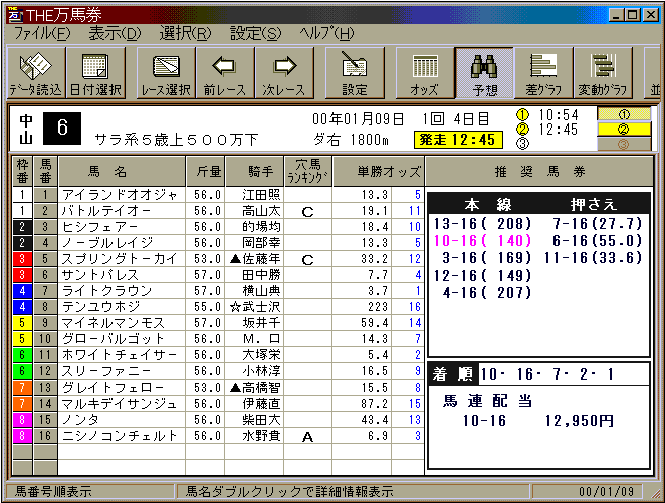Toggle the 予想 binoculars prediction view
The height and width of the screenshot is (503, 665).
(x=484, y=73)
